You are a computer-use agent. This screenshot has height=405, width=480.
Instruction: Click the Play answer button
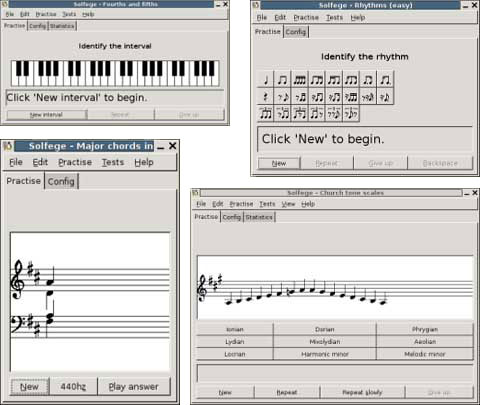point(134,387)
